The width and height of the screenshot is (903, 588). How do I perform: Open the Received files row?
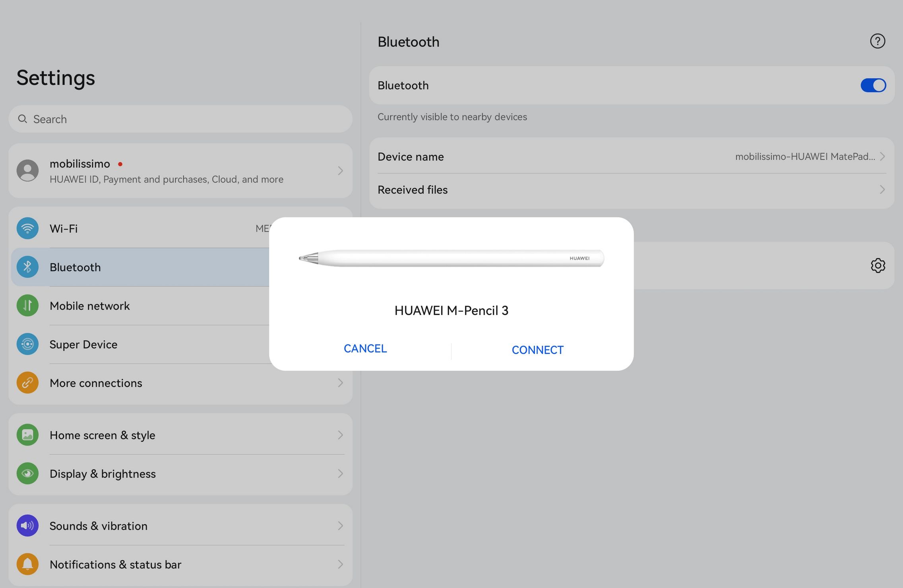pyautogui.click(x=632, y=190)
